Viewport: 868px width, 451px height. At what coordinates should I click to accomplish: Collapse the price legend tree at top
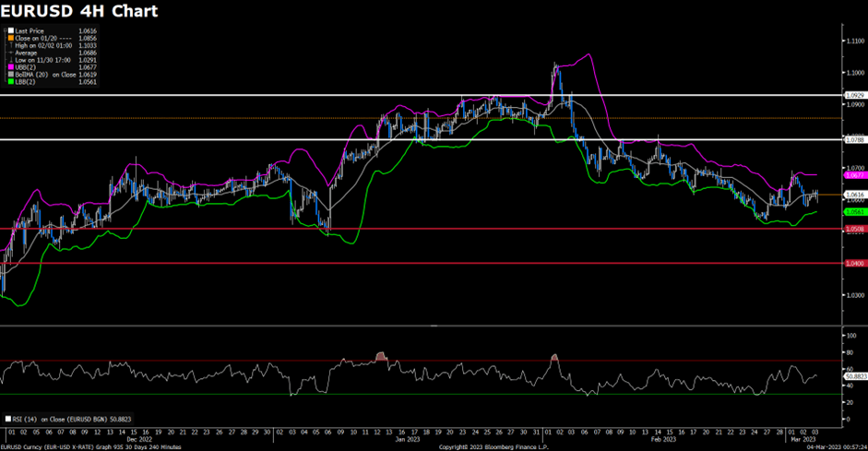tap(5, 30)
